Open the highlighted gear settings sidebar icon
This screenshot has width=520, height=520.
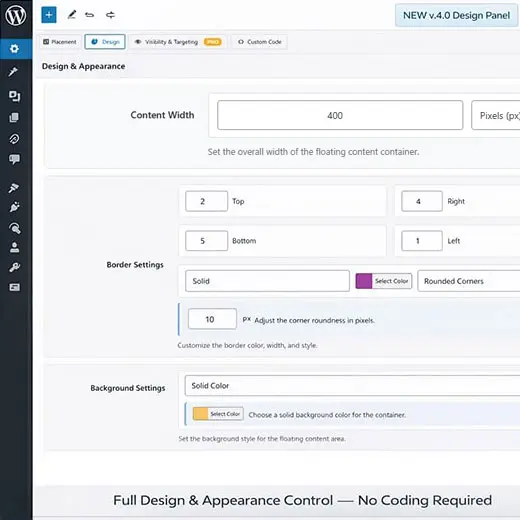[x=15, y=49]
